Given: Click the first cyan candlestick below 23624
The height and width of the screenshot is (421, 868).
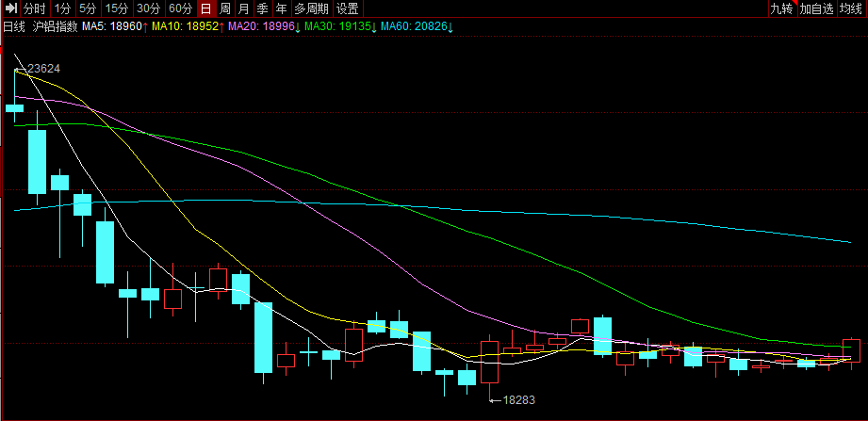Looking at the screenshot, I should click(x=14, y=108).
